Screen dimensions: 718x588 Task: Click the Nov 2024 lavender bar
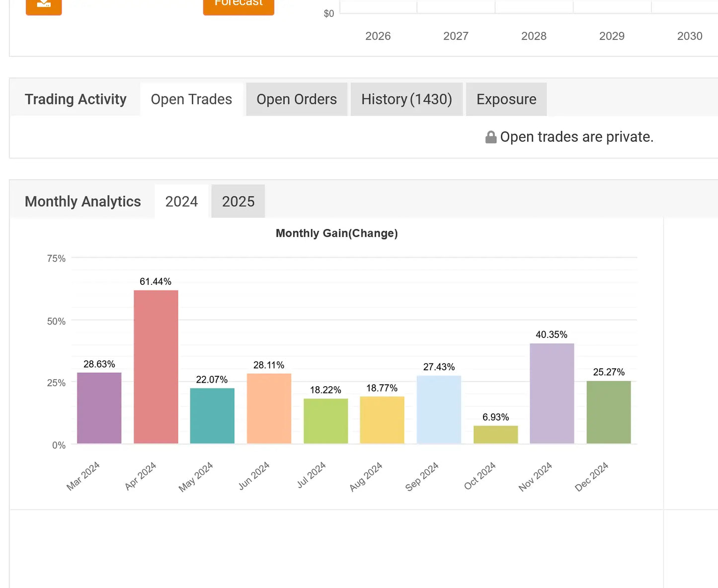coord(552,394)
